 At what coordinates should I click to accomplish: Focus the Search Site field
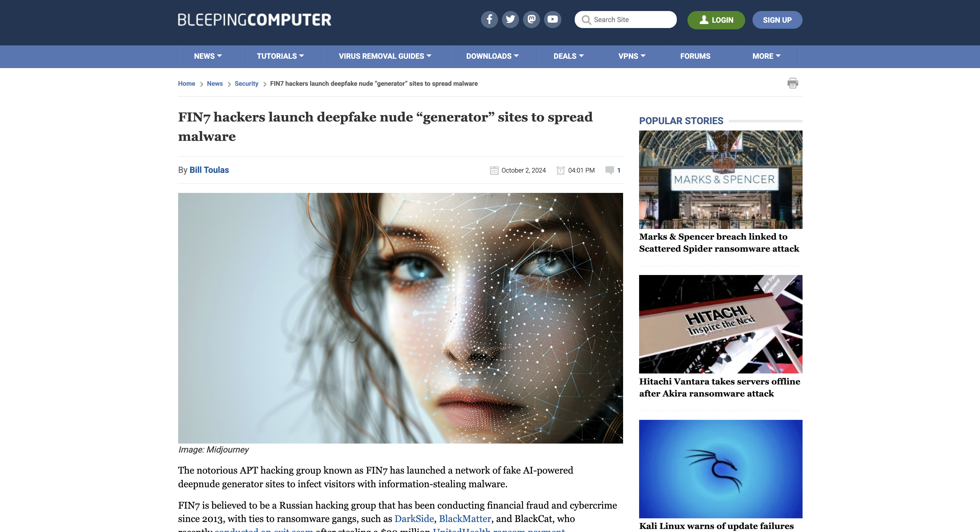625,19
